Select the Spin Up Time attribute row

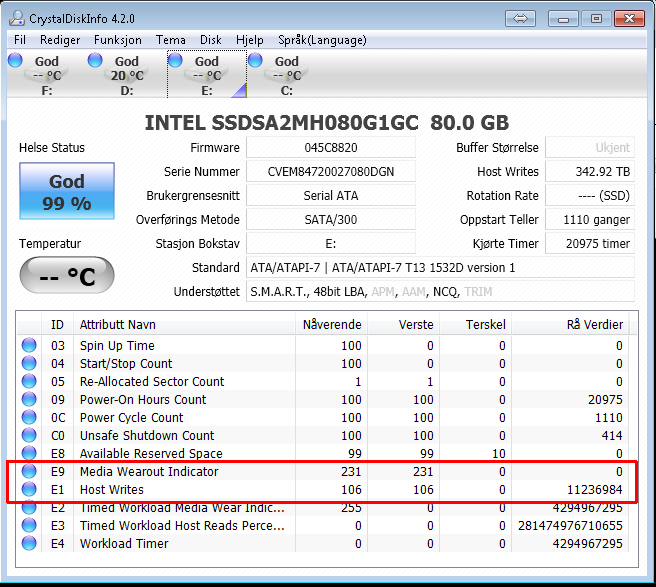click(x=323, y=345)
